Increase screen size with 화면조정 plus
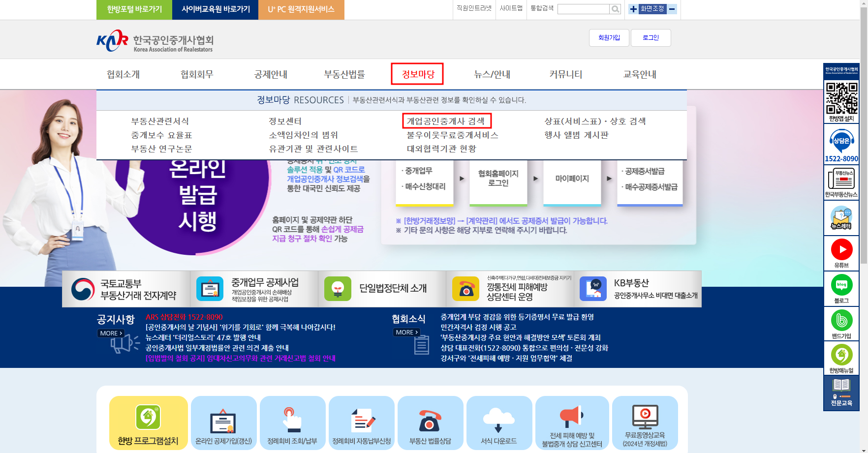 click(632, 9)
